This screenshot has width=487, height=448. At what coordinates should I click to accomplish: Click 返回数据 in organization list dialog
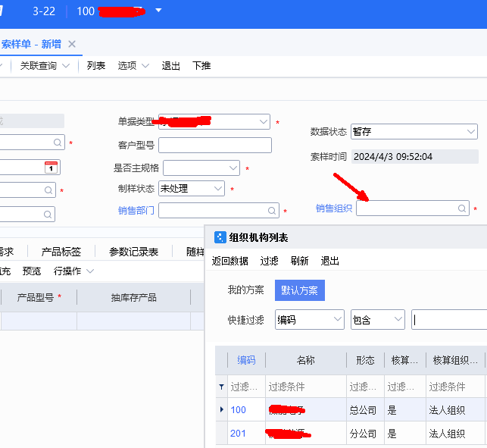pos(229,261)
